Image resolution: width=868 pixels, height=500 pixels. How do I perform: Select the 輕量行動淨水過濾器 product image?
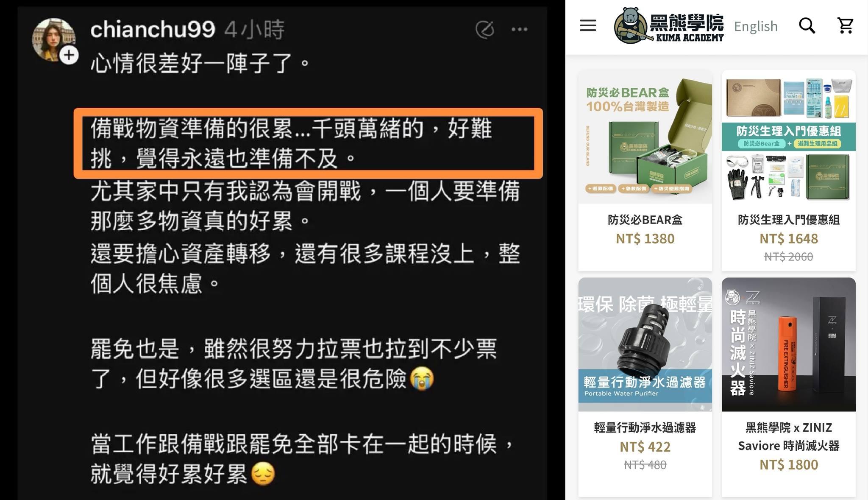[645, 344]
